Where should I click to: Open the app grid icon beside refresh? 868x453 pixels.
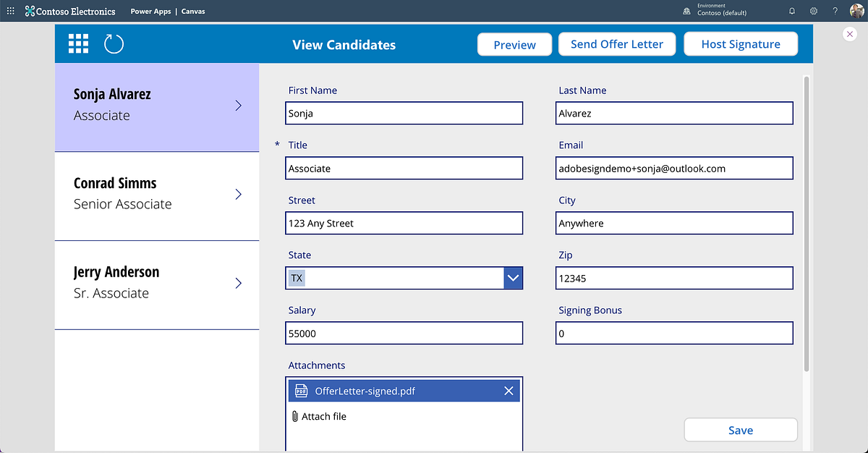[x=78, y=43]
